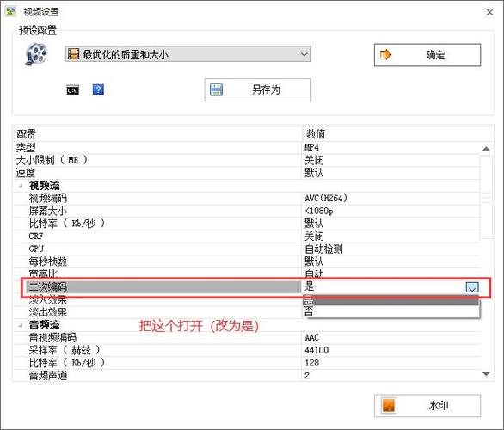Click the scrollbar down arrow
Screen dimensions: 504x430
tap(486, 374)
